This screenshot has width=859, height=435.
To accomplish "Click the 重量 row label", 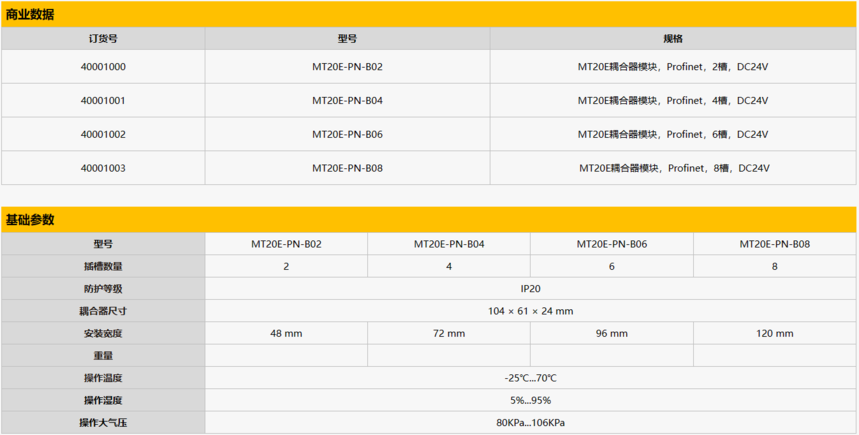I will (103, 356).
